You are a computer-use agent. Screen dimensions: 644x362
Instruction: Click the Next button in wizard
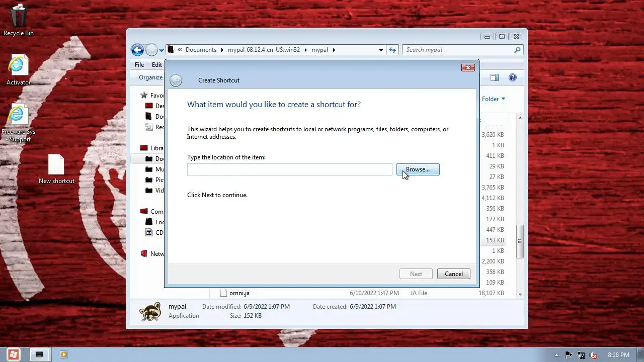pyautogui.click(x=416, y=274)
